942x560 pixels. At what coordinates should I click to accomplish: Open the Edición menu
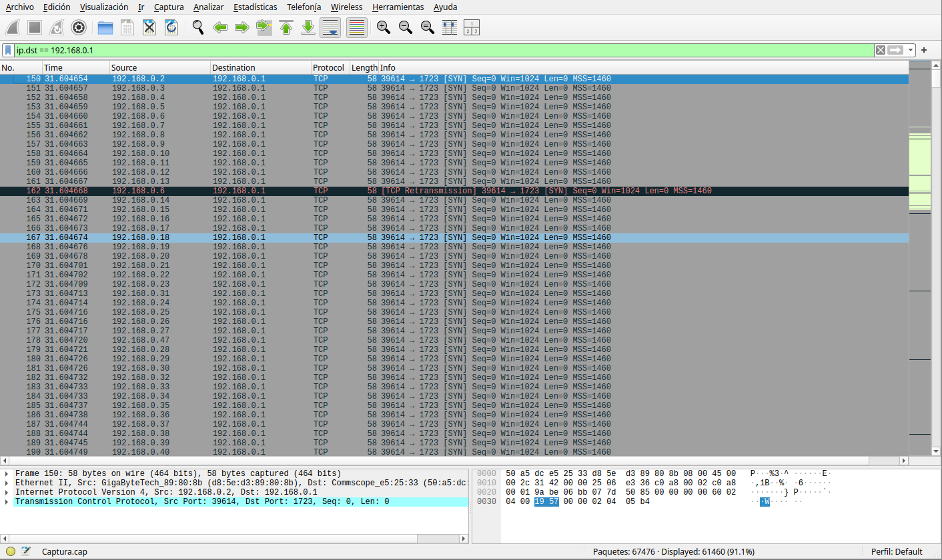tap(57, 7)
